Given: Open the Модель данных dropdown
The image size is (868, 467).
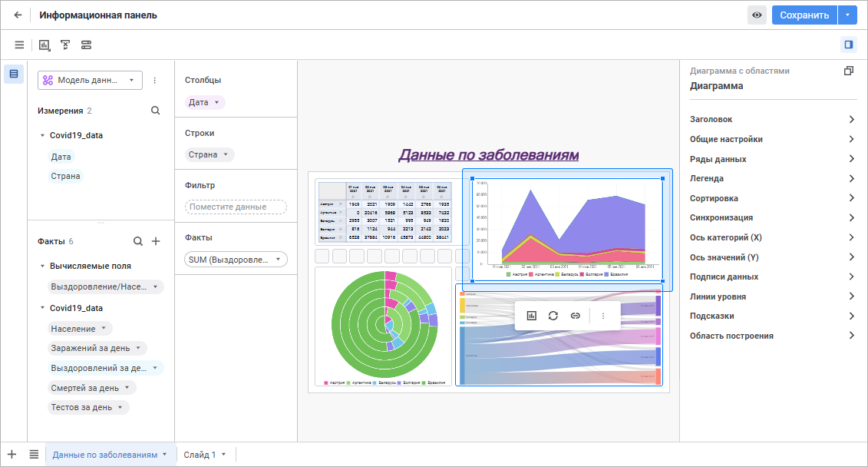Looking at the screenshot, I should coord(90,80).
